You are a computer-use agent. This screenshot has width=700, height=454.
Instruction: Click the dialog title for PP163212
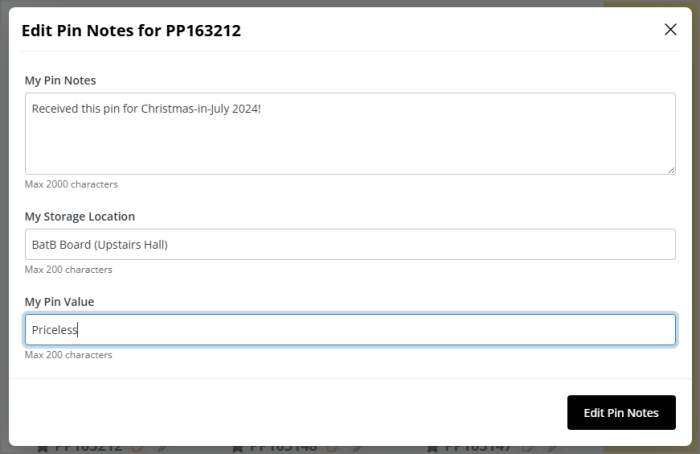(x=131, y=30)
